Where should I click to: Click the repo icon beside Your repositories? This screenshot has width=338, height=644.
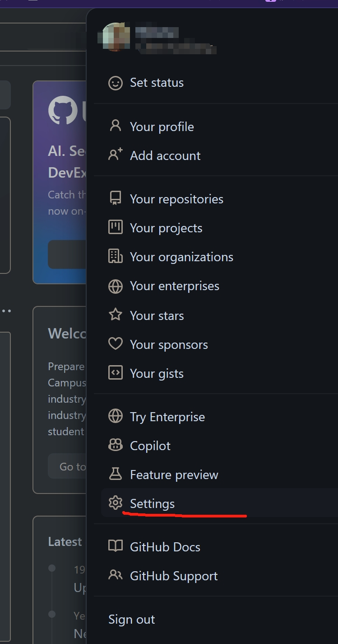pos(116,198)
